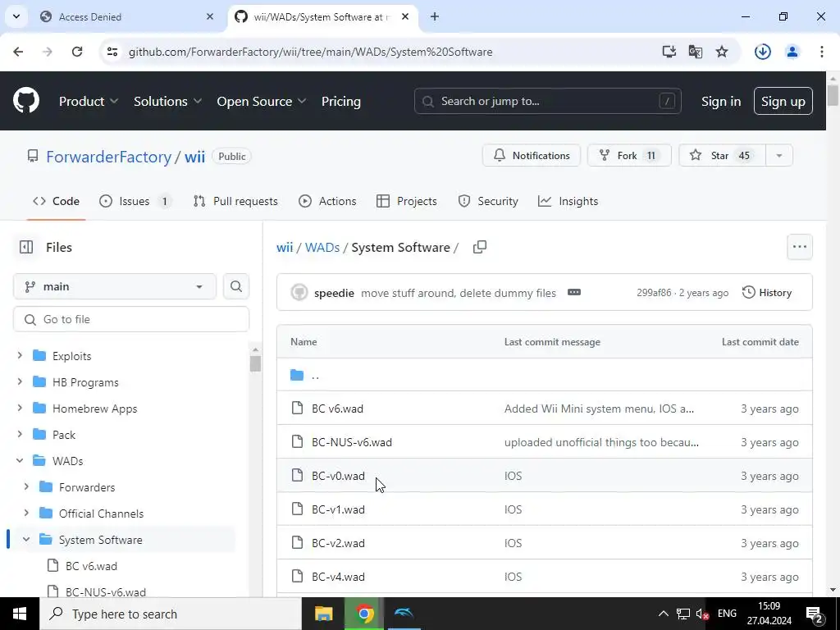Open the Pull requests tab
Image resolution: width=840 pixels, height=630 pixels.
[235, 201]
